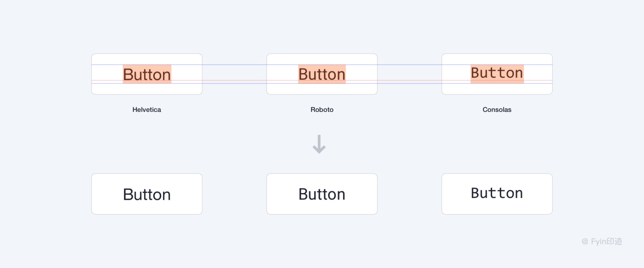Select the Helvetica font label
Viewport: 644px width, 268px height.
point(147,110)
